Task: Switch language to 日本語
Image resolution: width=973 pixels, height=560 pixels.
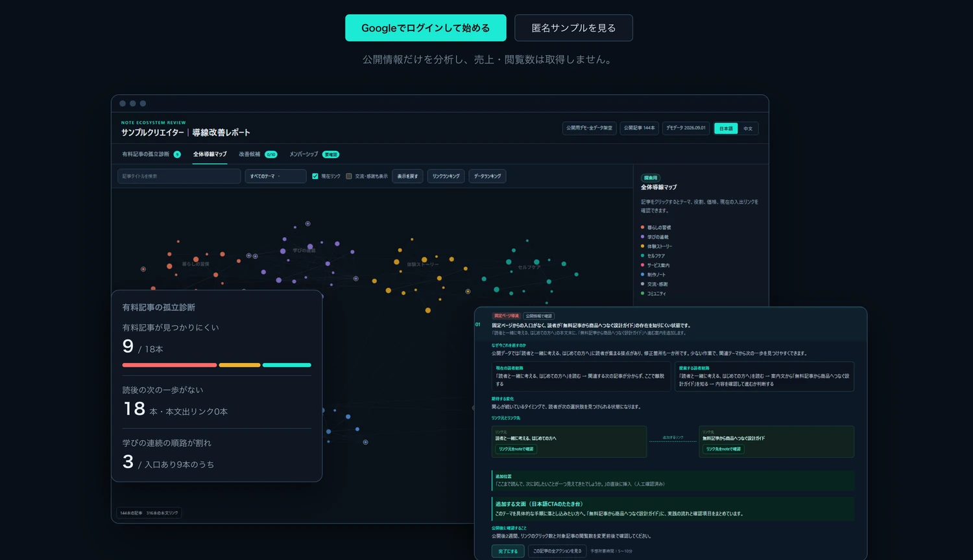Action: (726, 128)
